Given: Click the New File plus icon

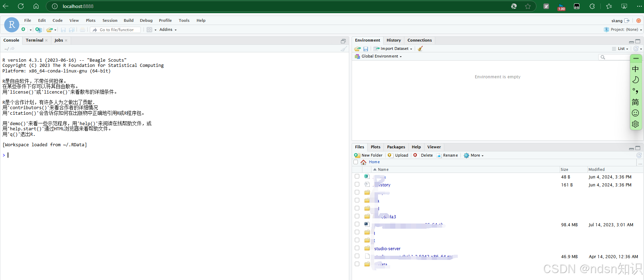Looking at the screenshot, I should (24, 29).
